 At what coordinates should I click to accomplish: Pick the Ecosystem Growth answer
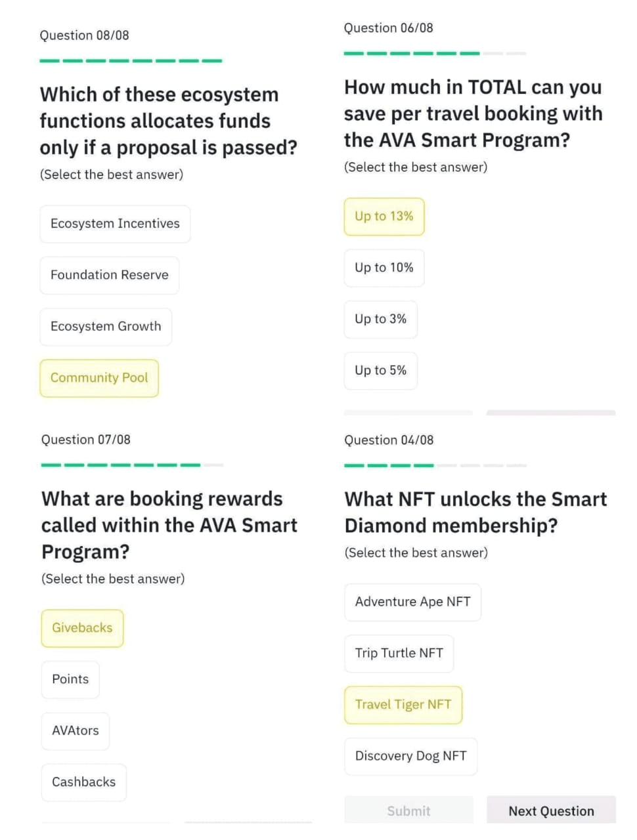[106, 326]
